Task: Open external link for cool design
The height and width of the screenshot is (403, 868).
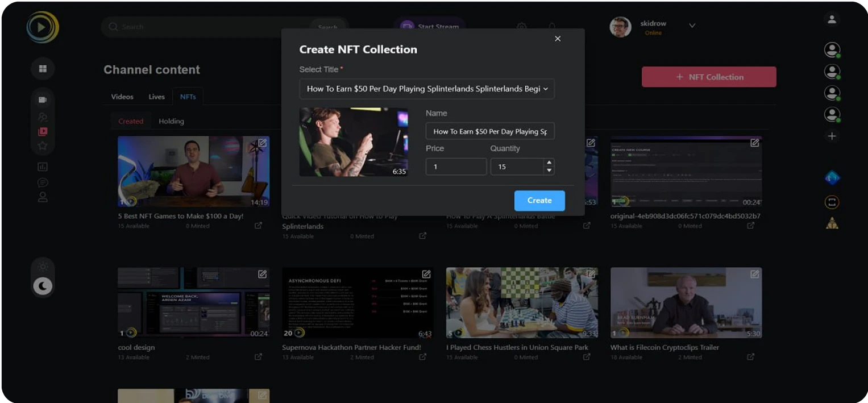Action: 258,357
